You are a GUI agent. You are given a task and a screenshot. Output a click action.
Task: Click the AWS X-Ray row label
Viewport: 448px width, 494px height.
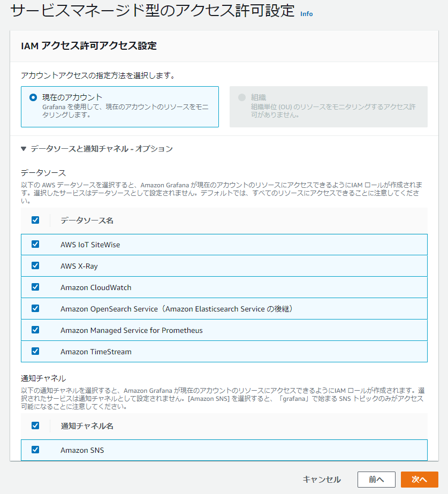point(79,266)
